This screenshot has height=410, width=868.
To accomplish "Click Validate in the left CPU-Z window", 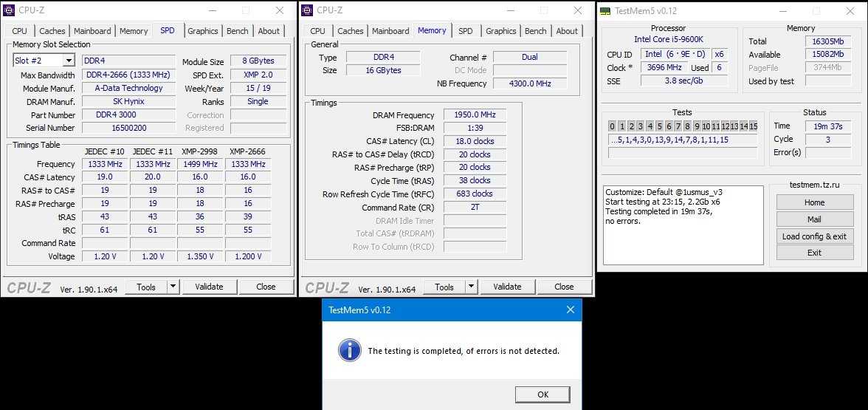I will pos(209,287).
